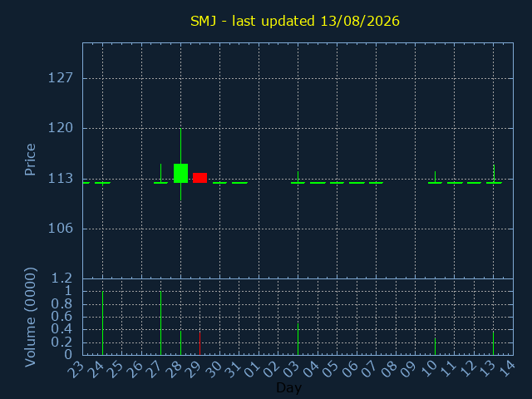Screen dimensions: 532x399
Task: Click the day 14 label on x-axis
Action: coord(507,369)
